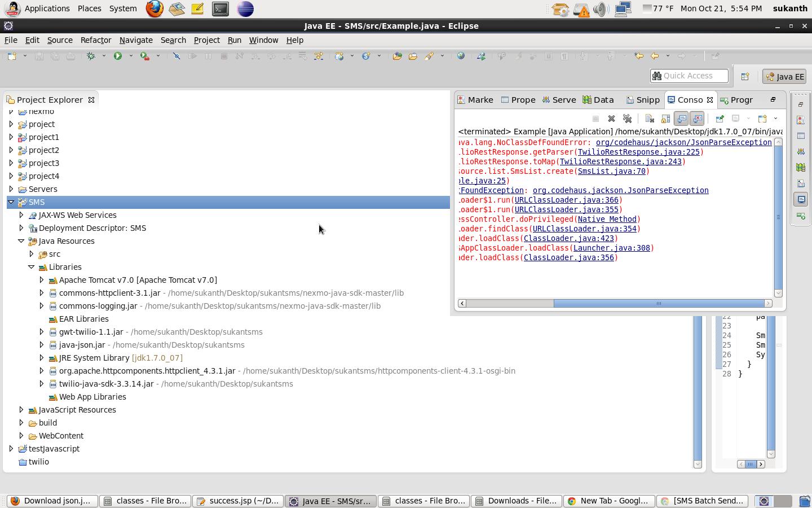Screen dimensions: 812x508
Task: Click the Back navigation yellow arrow
Action: pyautogui.click(x=655, y=56)
